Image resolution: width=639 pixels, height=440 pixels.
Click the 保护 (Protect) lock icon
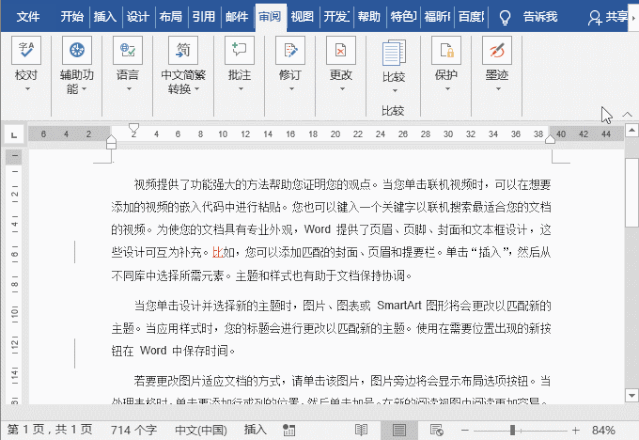(x=446, y=50)
